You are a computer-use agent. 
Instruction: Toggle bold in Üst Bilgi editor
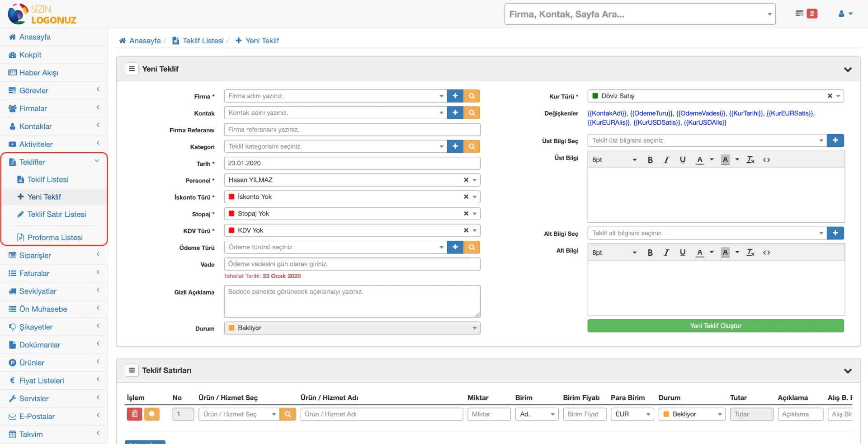pyautogui.click(x=650, y=160)
